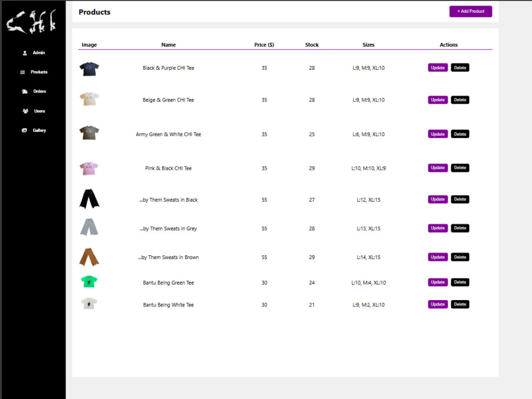Image resolution: width=532 pixels, height=399 pixels.
Task: Update the Bantu Being Green Tee
Action: (x=438, y=282)
